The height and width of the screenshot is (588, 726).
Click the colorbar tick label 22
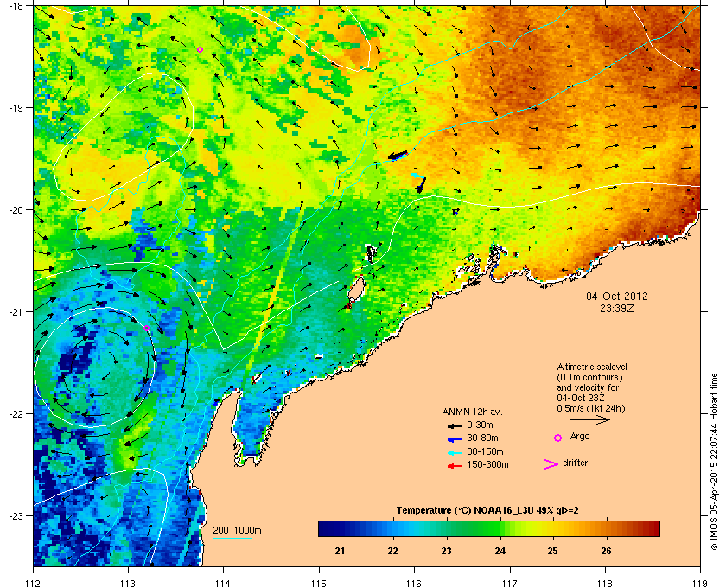392,551
